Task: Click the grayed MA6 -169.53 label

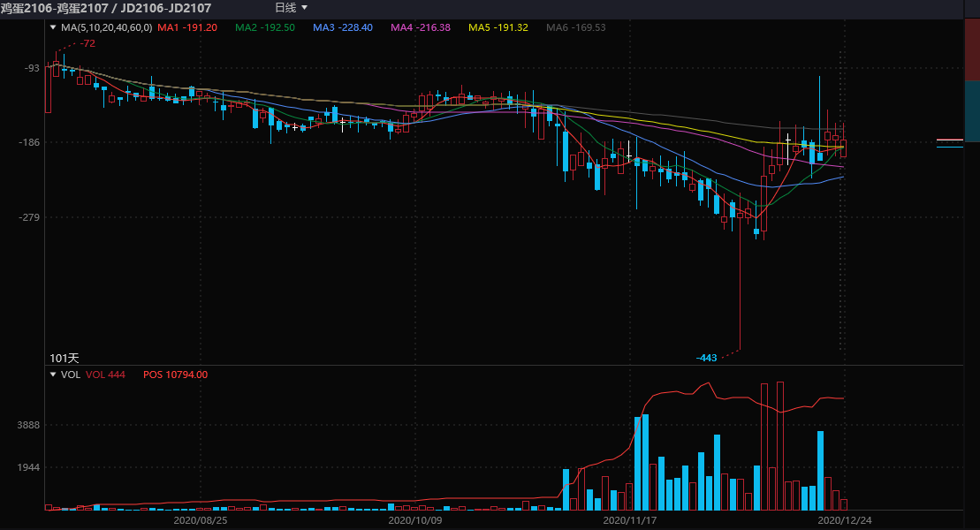Action: [576, 27]
